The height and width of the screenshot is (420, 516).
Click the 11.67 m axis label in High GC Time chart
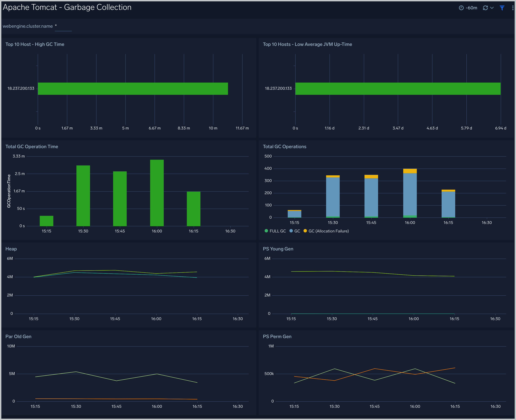pyautogui.click(x=242, y=128)
